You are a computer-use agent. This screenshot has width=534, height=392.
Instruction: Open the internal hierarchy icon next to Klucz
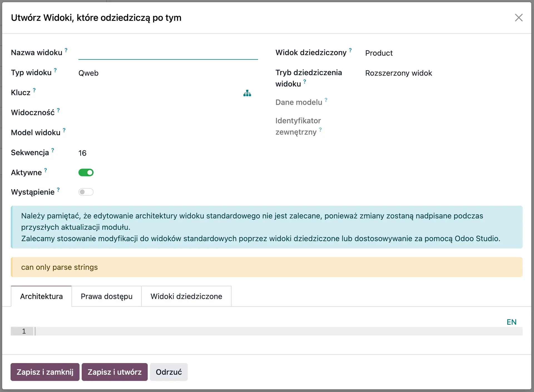pyautogui.click(x=247, y=93)
